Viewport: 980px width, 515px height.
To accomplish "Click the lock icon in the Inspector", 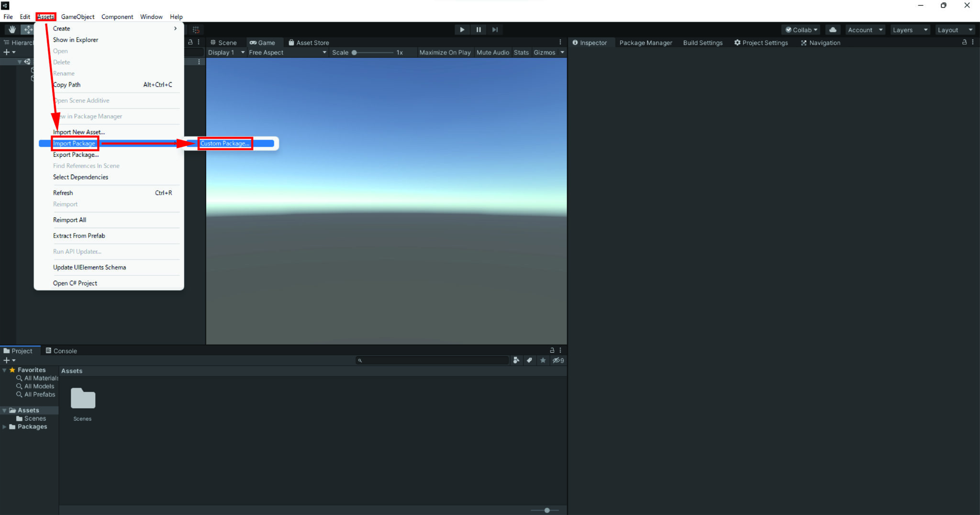I will pyautogui.click(x=965, y=42).
